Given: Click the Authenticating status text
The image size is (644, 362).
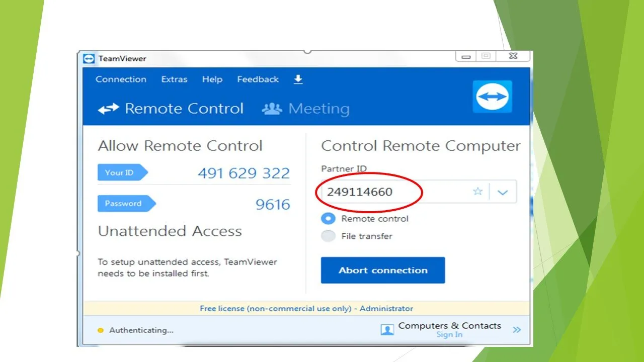Looking at the screenshot, I should [x=141, y=330].
